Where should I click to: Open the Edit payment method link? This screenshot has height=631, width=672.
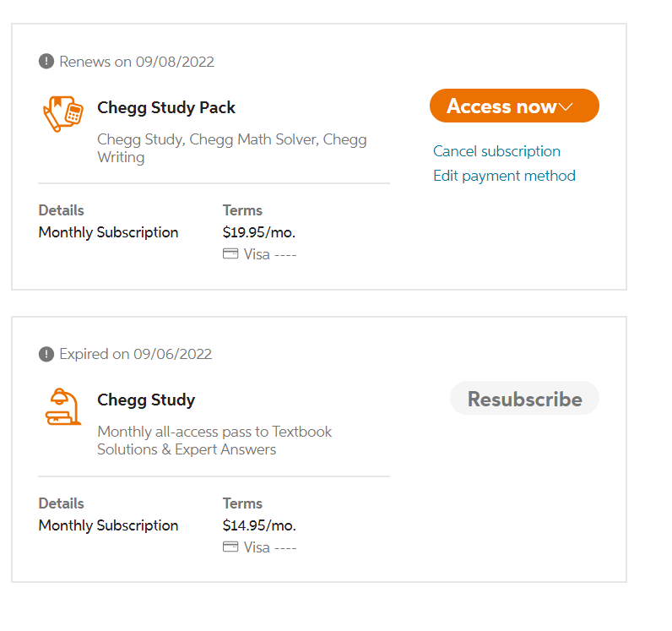505,176
